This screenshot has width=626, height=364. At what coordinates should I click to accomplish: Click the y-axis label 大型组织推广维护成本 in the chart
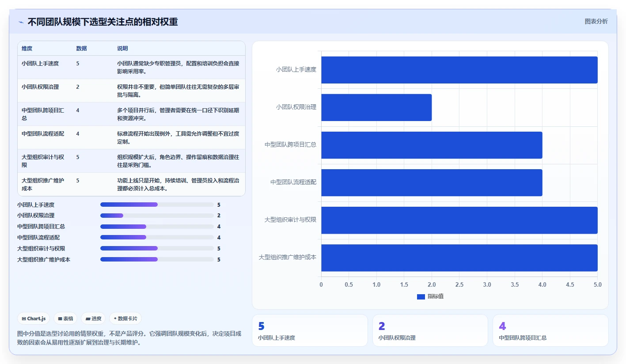[288, 257]
